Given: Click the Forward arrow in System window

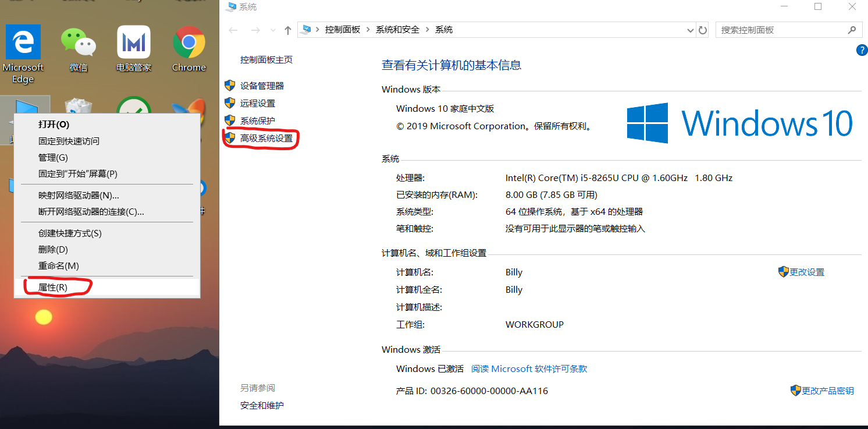Looking at the screenshot, I should pos(255,30).
